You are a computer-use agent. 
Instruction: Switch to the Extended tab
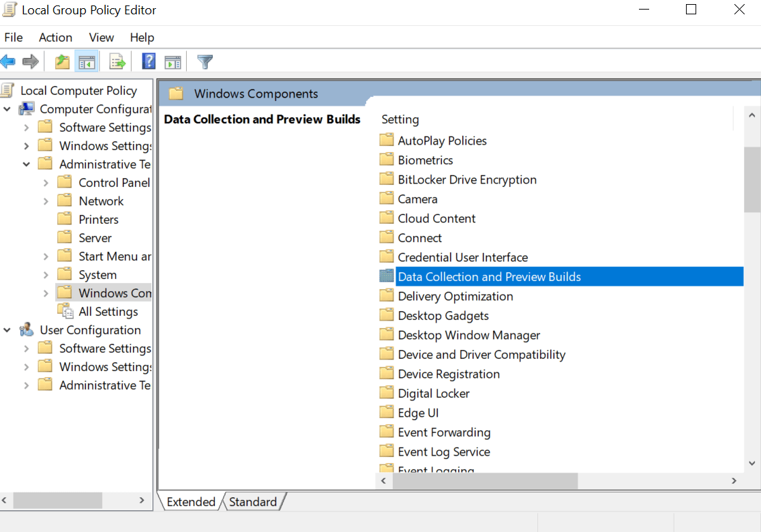point(190,501)
